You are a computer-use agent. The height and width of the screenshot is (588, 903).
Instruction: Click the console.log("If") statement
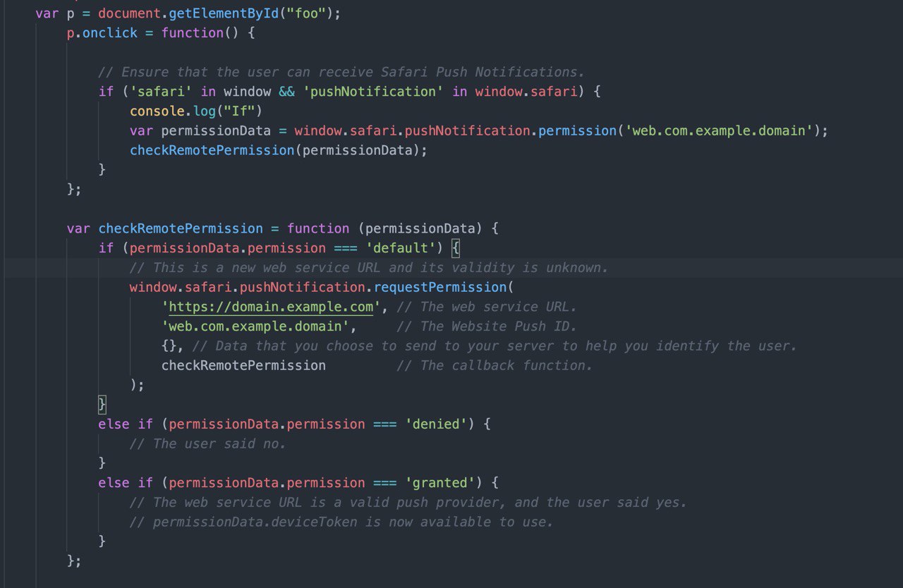[x=196, y=111]
